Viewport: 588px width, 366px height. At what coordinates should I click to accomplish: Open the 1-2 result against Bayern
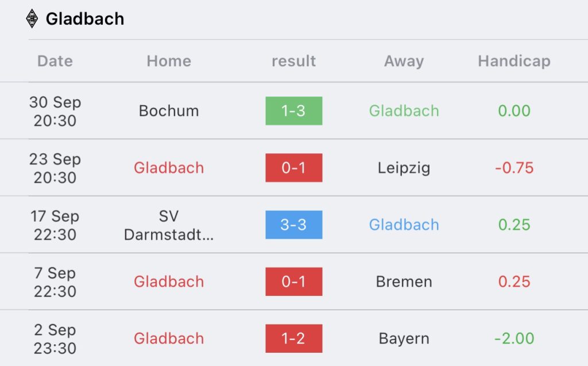[293, 338]
